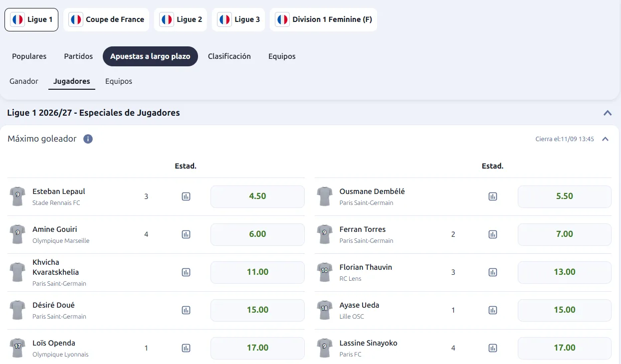The image size is (621, 364).
Task: Switch to the Clasificación tab
Action: (x=229, y=56)
